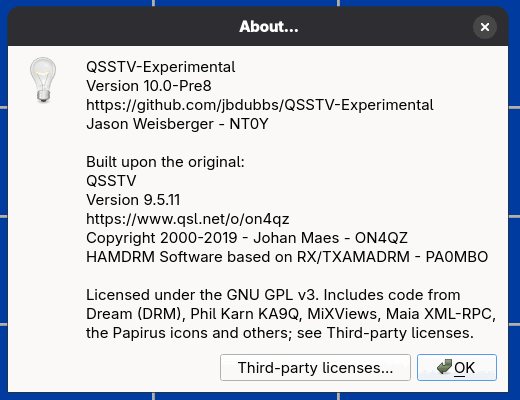Click 'Jason Weisberger - NT0Y' text
520x400 pixels.
177,124
